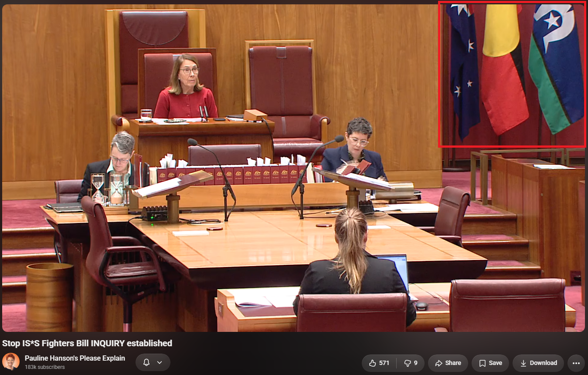588x375 pixels.
Task: Click the video player to toggle playback
Action: tap(293, 168)
